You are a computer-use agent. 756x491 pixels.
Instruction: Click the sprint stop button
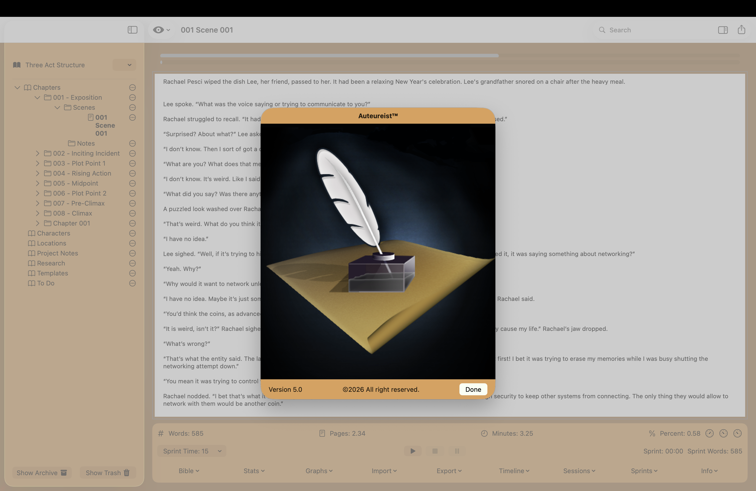tap(457, 451)
